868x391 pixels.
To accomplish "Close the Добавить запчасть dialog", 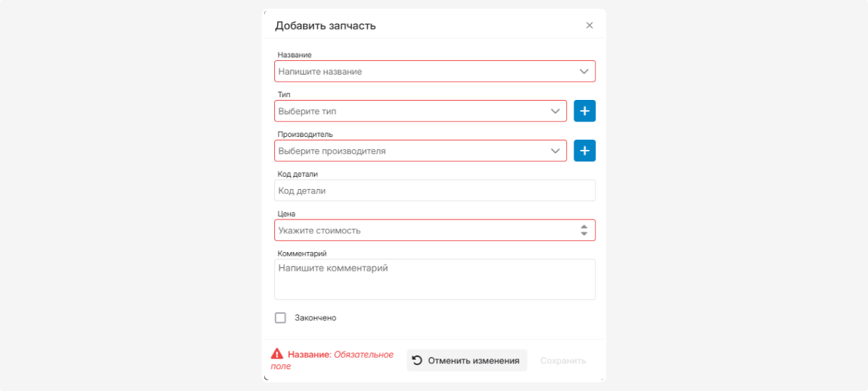I will (x=590, y=25).
